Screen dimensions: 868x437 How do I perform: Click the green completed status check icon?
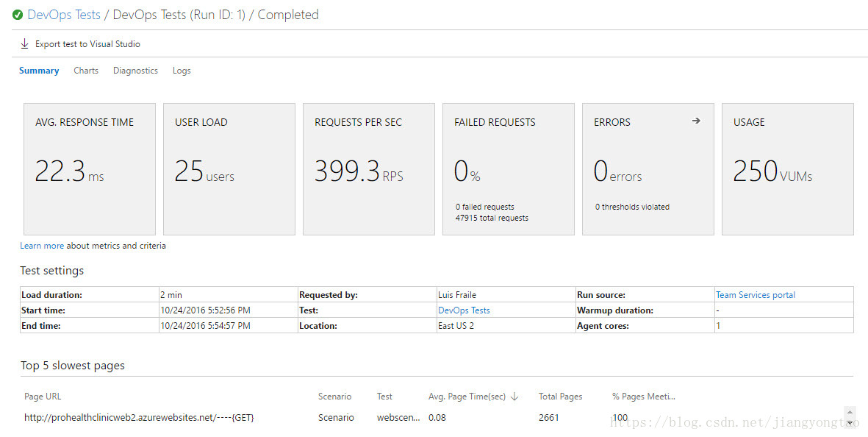(18, 15)
